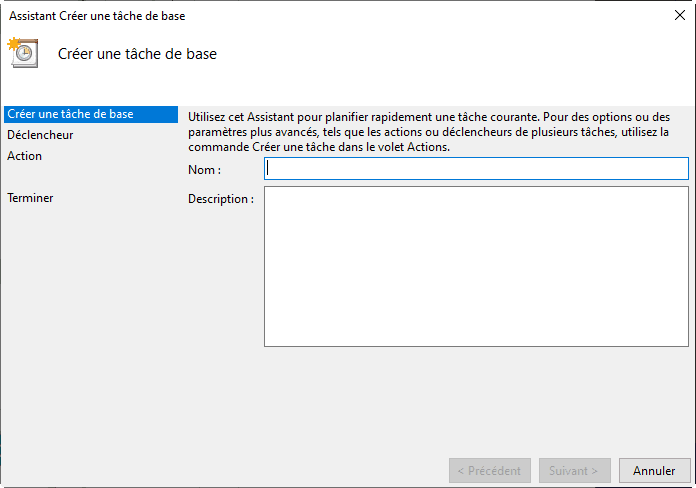Jump to the Terminer step
Screen dimensions: 696x488
point(30,198)
